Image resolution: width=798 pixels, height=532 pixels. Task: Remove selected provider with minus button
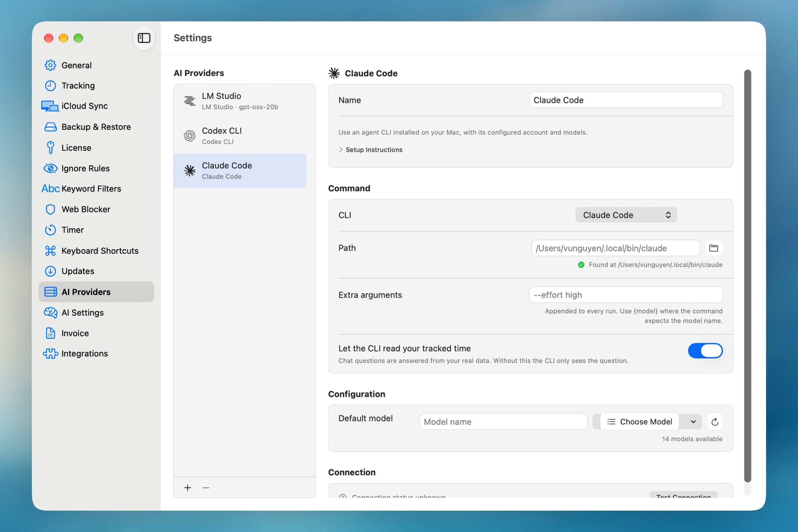(206, 488)
